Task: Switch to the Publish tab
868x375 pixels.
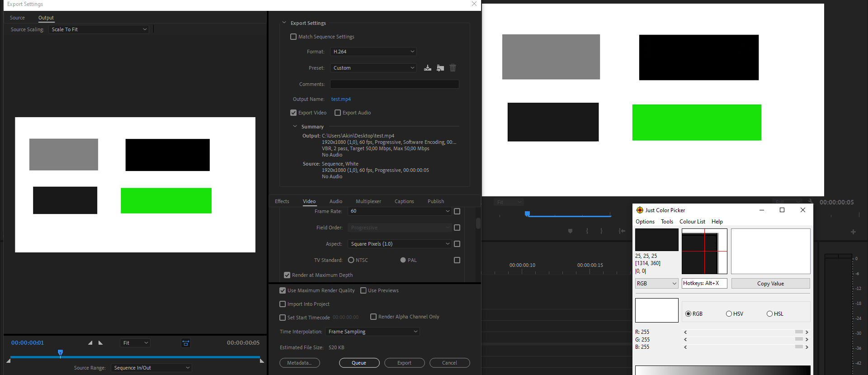Action: coord(436,201)
